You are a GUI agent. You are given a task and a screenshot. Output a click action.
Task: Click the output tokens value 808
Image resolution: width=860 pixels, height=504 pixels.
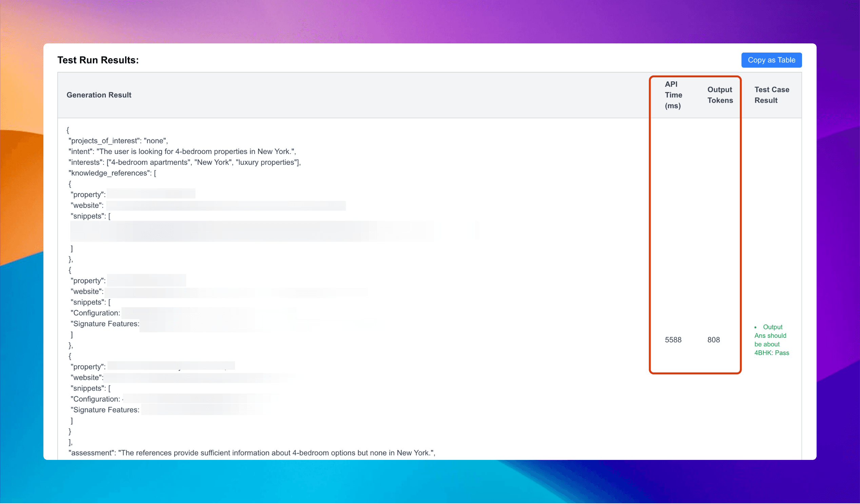(x=713, y=340)
